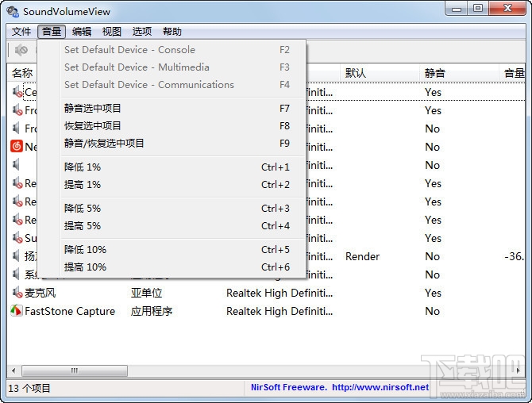Close the open 音量 menu
The image size is (532, 403).
[52, 32]
